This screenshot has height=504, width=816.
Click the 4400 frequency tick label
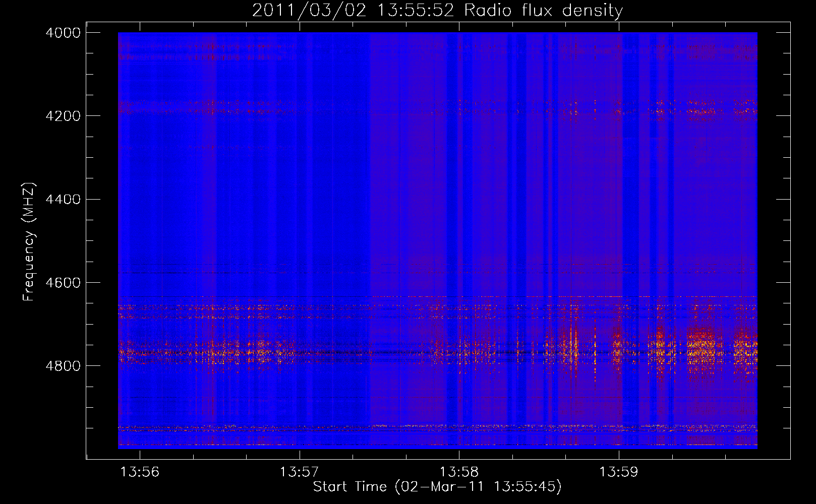(x=63, y=200)
